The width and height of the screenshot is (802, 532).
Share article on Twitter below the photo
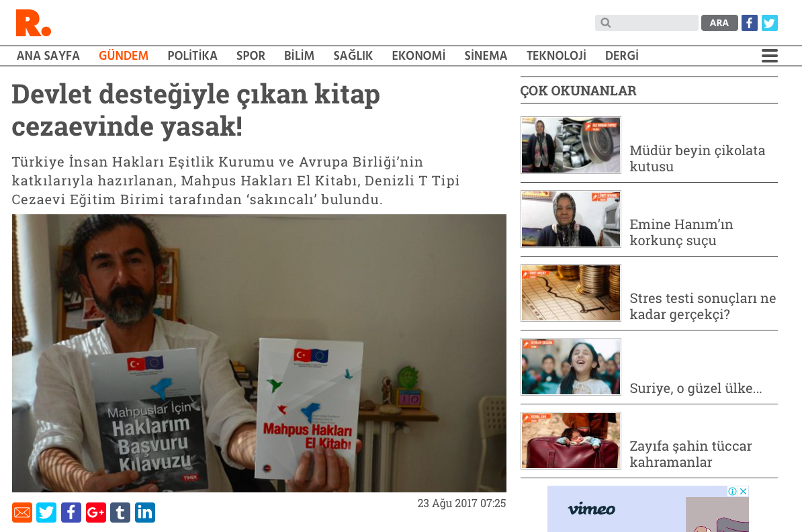point(46,512)
